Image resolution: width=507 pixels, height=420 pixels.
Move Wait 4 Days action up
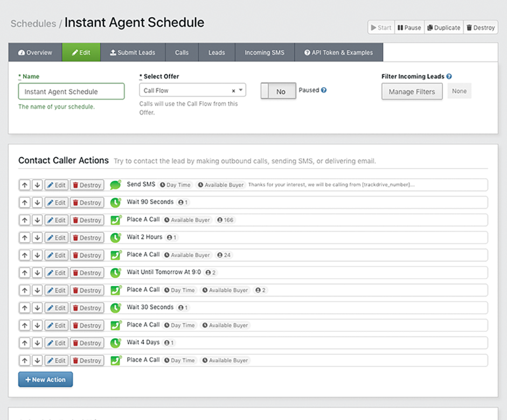(x=25, y=343)
